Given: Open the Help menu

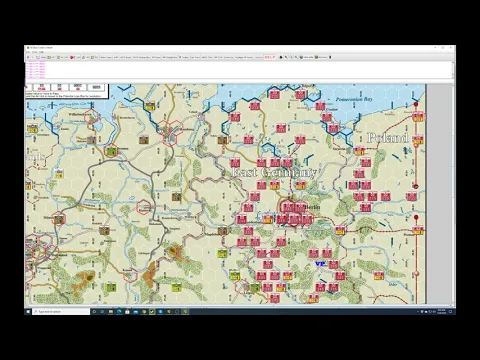Looking at the screenshot, I should pos(41,52).
